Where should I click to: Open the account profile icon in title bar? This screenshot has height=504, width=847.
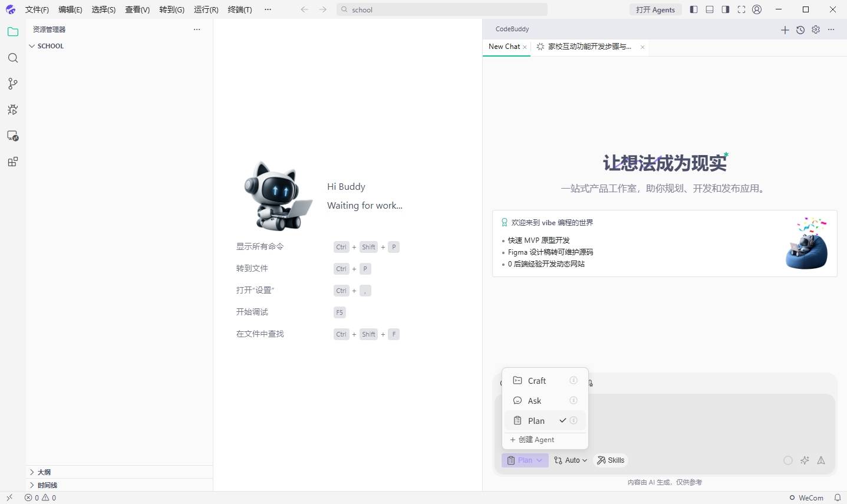click(757, 9)
